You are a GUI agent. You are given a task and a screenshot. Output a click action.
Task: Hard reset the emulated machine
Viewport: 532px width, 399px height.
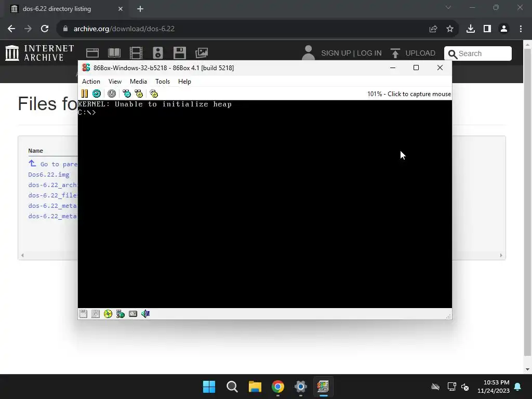pyautogui.click(x=97, y=94)
